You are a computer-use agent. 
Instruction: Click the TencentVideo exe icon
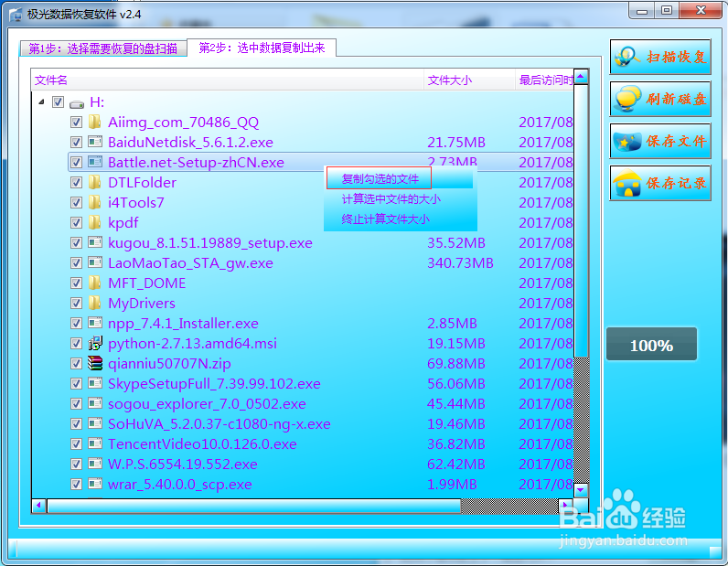point(95,443)
